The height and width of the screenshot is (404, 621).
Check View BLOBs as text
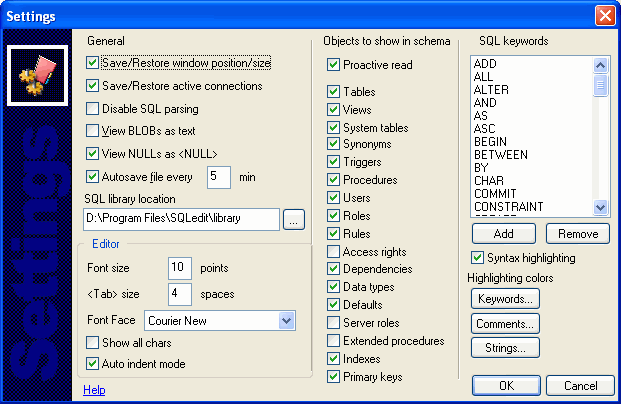pos(93,131)
